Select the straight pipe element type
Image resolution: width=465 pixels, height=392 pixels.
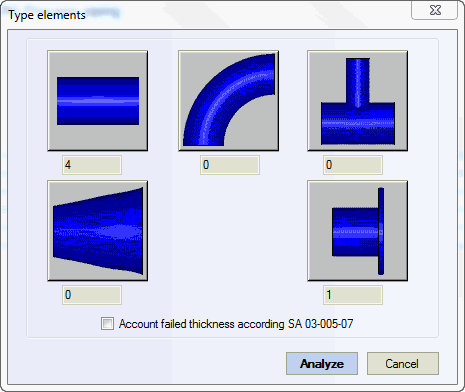tap(98, 101)
